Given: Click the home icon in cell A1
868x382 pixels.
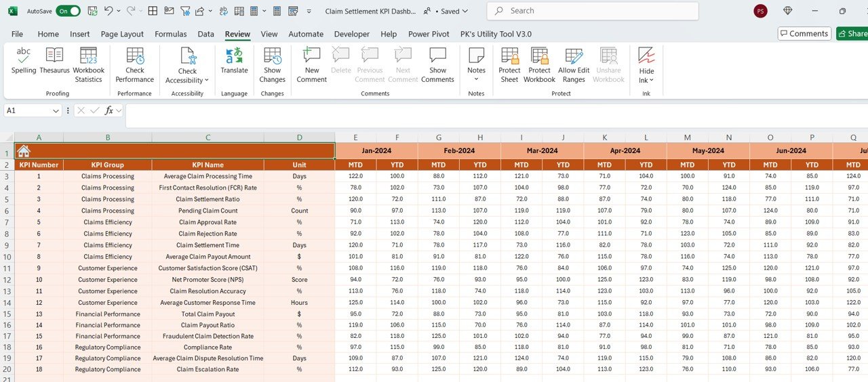Looking at the screenshot, I should pyautogui.click(x=24, y=151).
